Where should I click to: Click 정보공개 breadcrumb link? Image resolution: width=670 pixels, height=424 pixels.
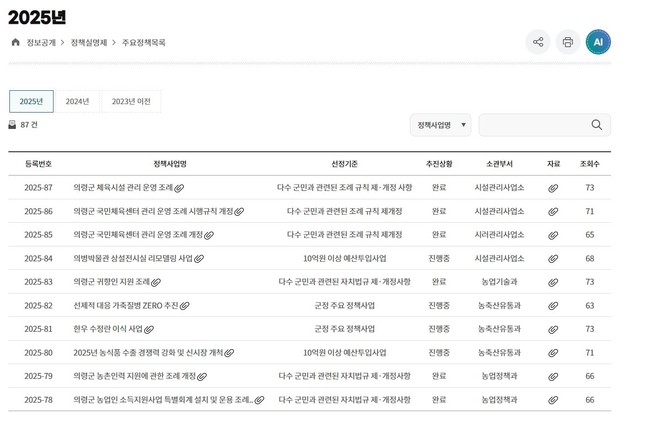click(x=41, y=43)
